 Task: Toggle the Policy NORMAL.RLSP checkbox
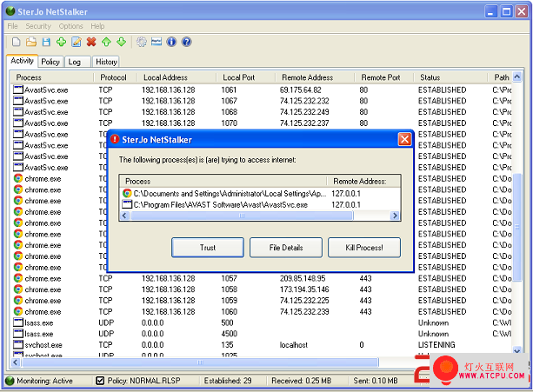click(100, 381)
